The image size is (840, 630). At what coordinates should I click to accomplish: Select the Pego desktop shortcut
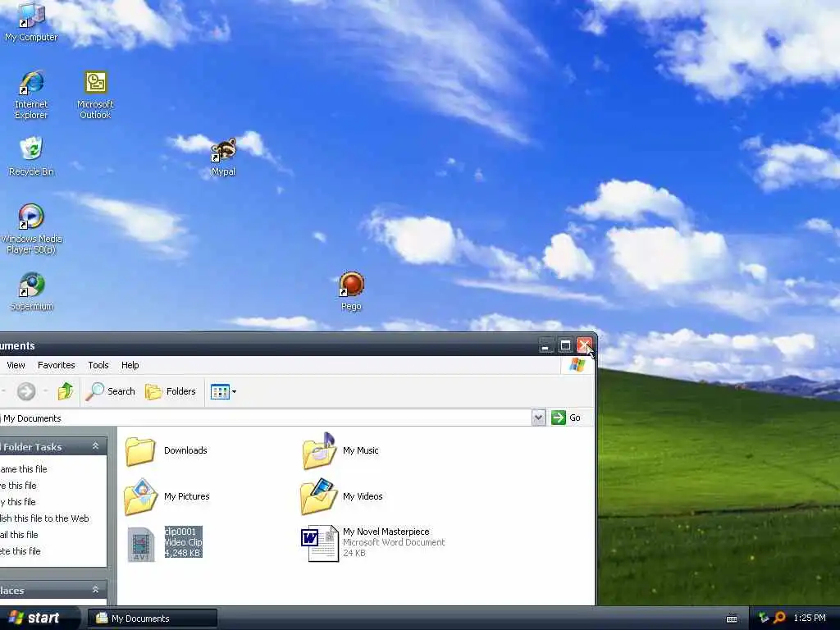pyautogui.click(x=351, y=291)
